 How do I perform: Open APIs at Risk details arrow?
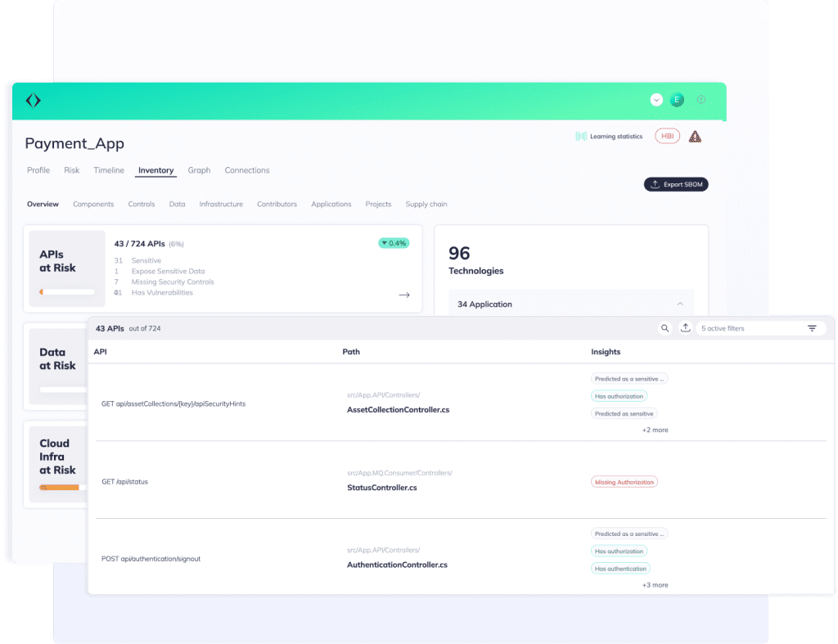click(403, 295)
